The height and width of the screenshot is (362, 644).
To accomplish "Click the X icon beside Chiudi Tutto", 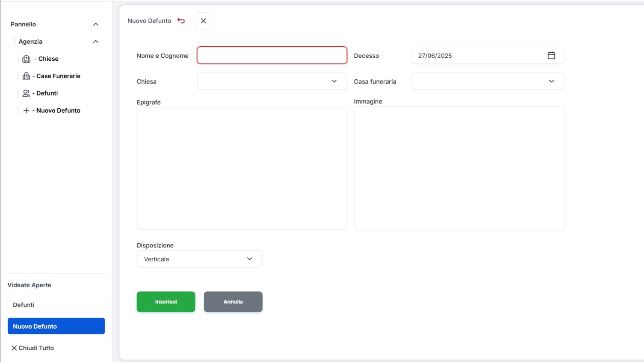I will coord(14,348).
